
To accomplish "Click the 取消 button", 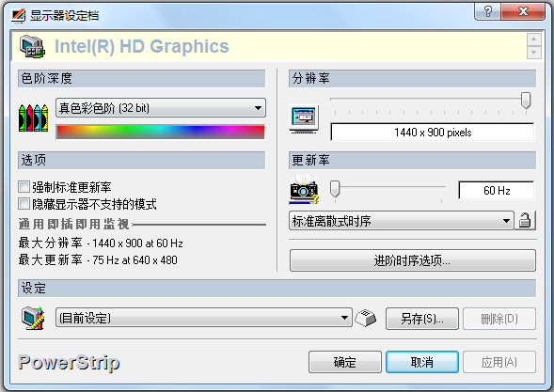I will (422, 362).
